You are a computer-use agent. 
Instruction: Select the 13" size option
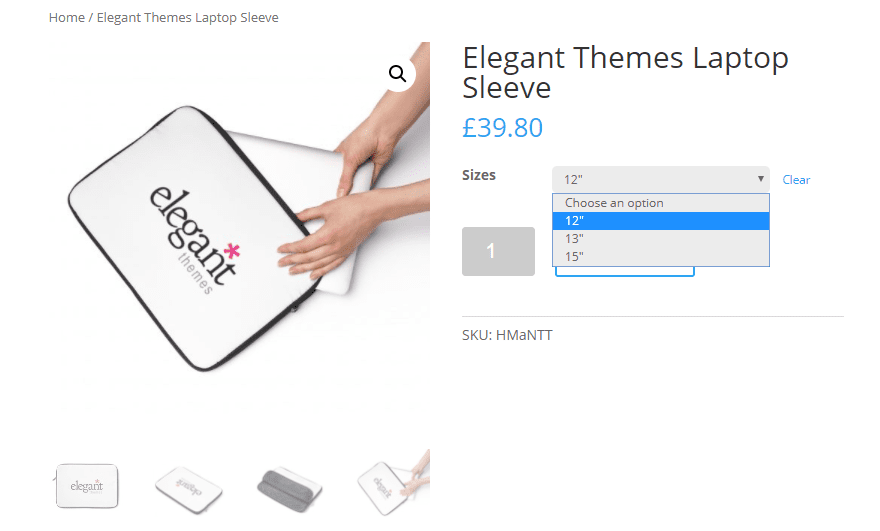coord(661,239)
